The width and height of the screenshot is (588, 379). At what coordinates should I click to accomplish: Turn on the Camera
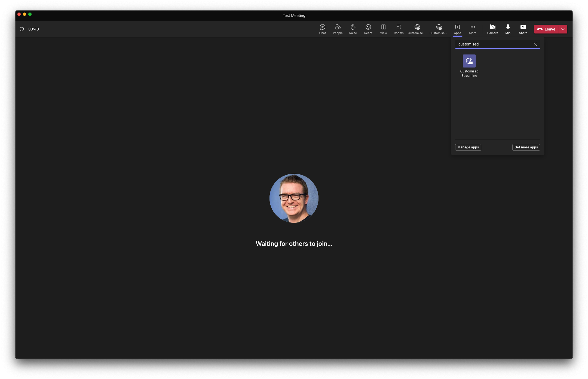492,29
